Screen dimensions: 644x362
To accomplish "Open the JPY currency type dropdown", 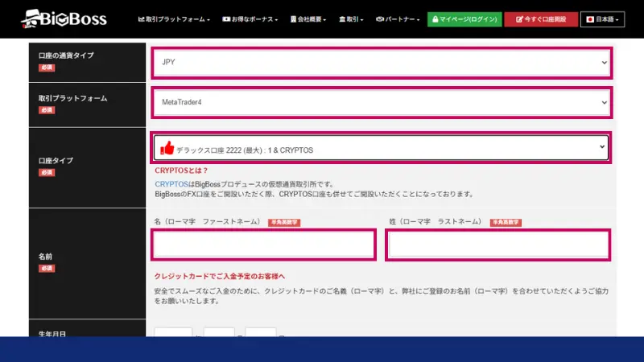I will (x=381, y=62).
